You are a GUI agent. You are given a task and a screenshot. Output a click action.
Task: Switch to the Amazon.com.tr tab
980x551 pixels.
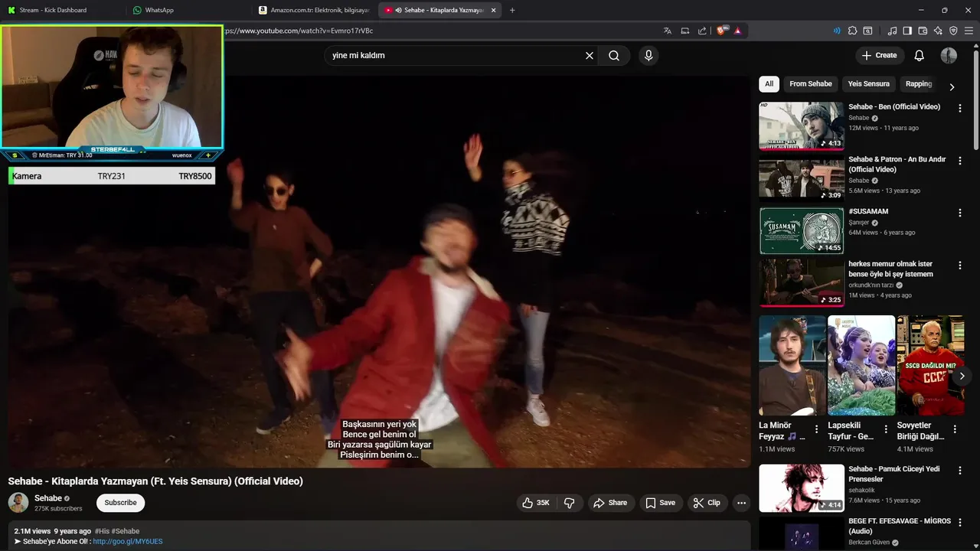tap(315, 10)
